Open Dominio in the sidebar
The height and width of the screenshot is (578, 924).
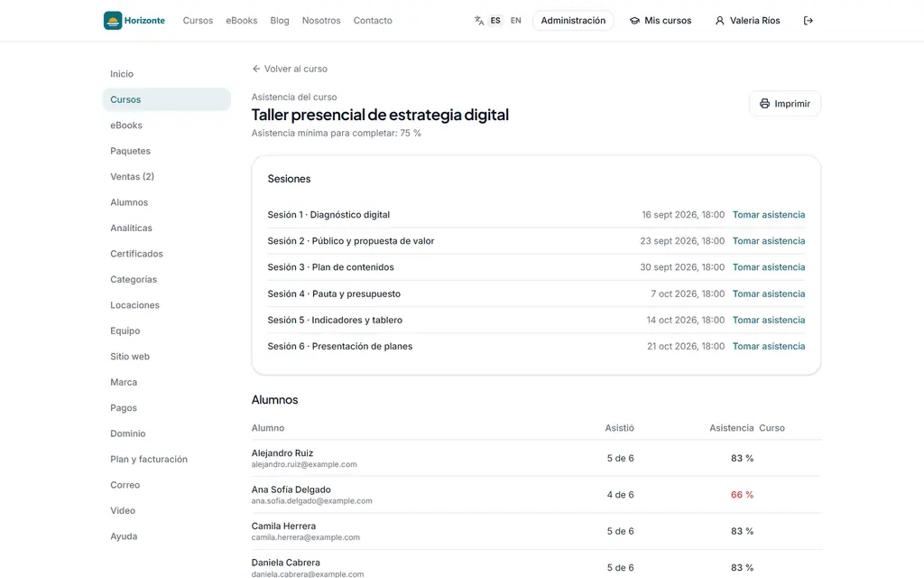pyautogui.click(x=166, y=433)
